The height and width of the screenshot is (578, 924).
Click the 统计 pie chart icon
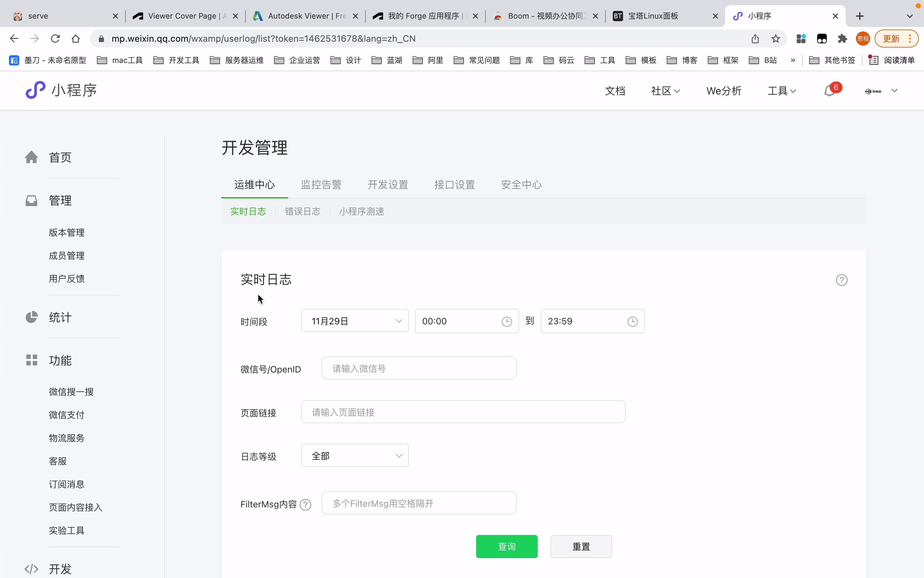[32, 317]
